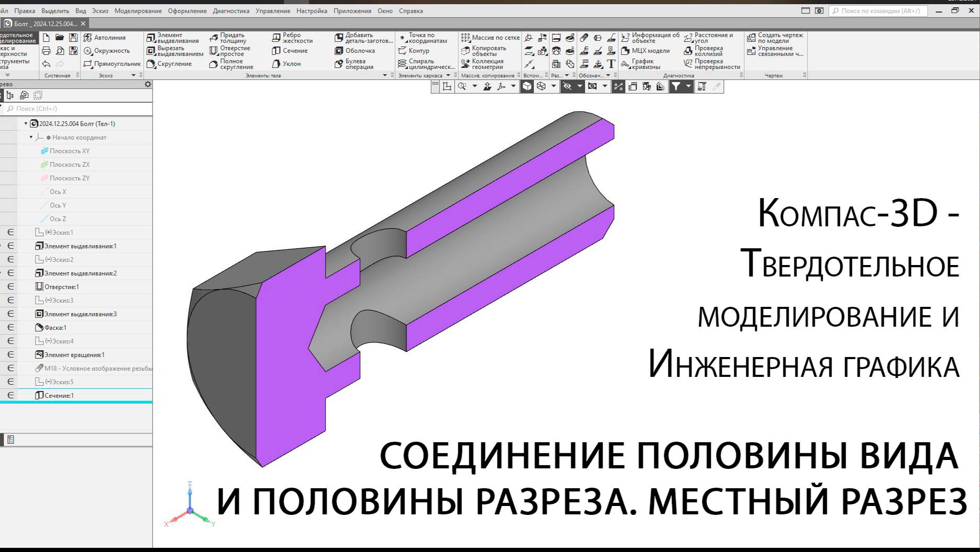Apply the Уклон draft tool
This screenshot has width=980, height=552.
point(286,64)
